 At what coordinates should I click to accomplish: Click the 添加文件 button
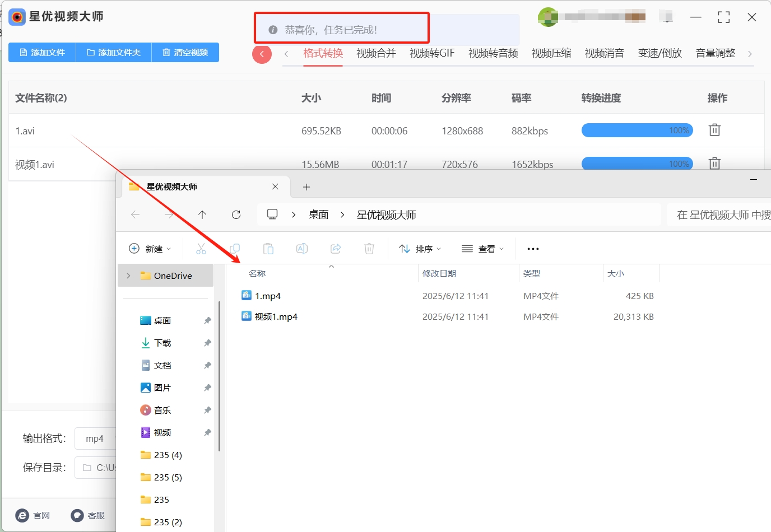(x=42, y=52)
